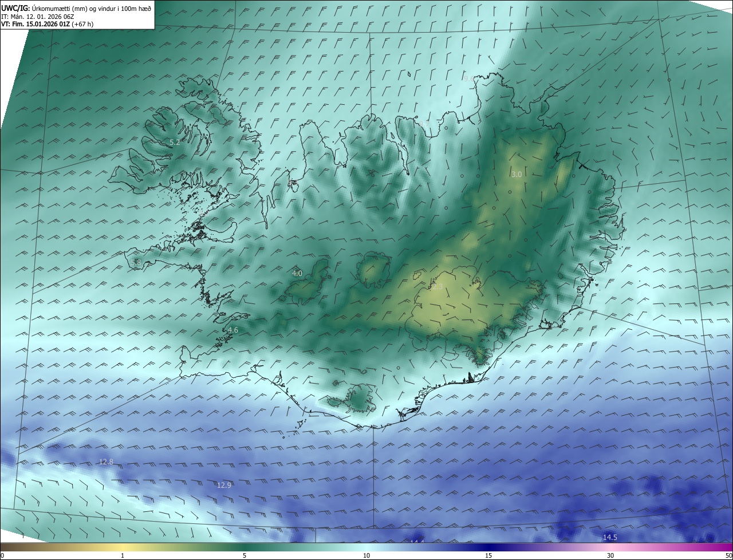The image size is (733, 560).
Task: Click the 5.2 value over the Westfjords
Action: point(175,142)
